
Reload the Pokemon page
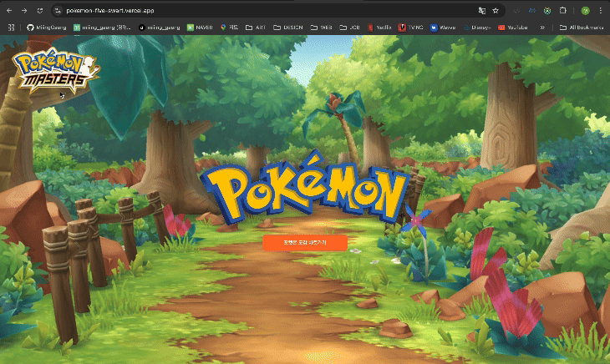pos(39,11)
